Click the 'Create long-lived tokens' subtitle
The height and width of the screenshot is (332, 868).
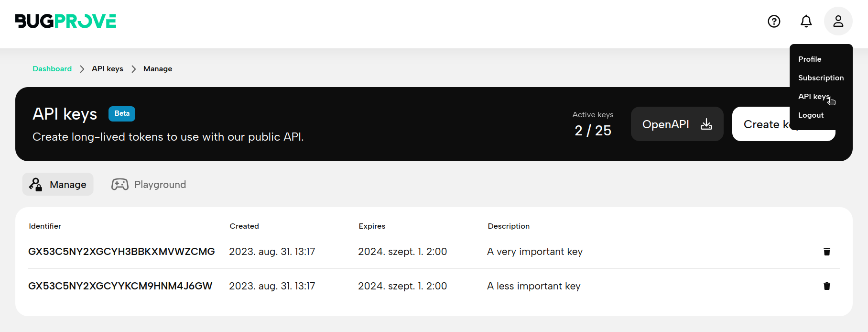coord(168,137)
